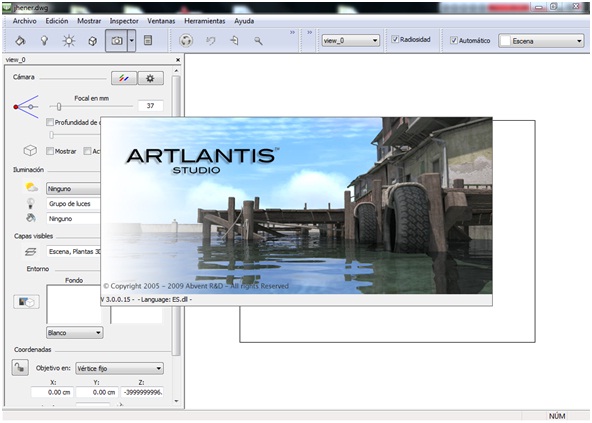
Task: Click the jhener.dwg title bar icon
Action: click(8, 7)
